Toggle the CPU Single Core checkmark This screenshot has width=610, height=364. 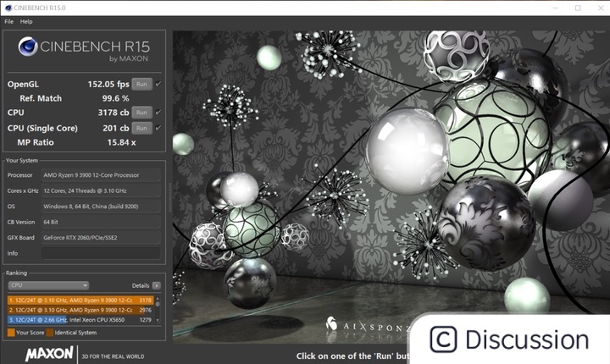click(158, 128)
